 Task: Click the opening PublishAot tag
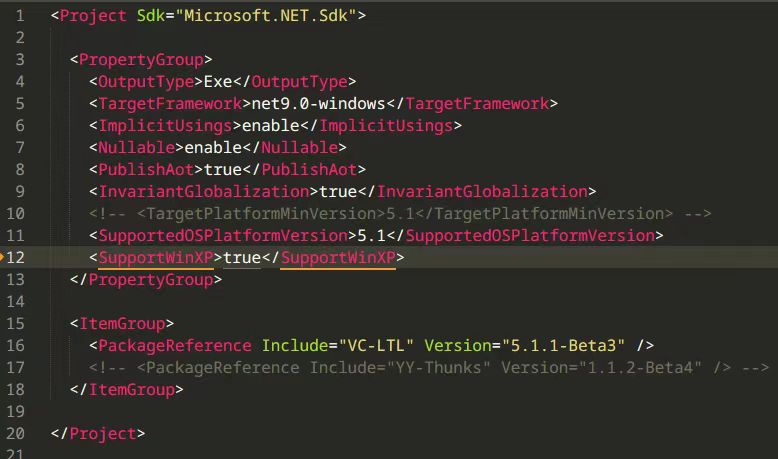point(146,170)
